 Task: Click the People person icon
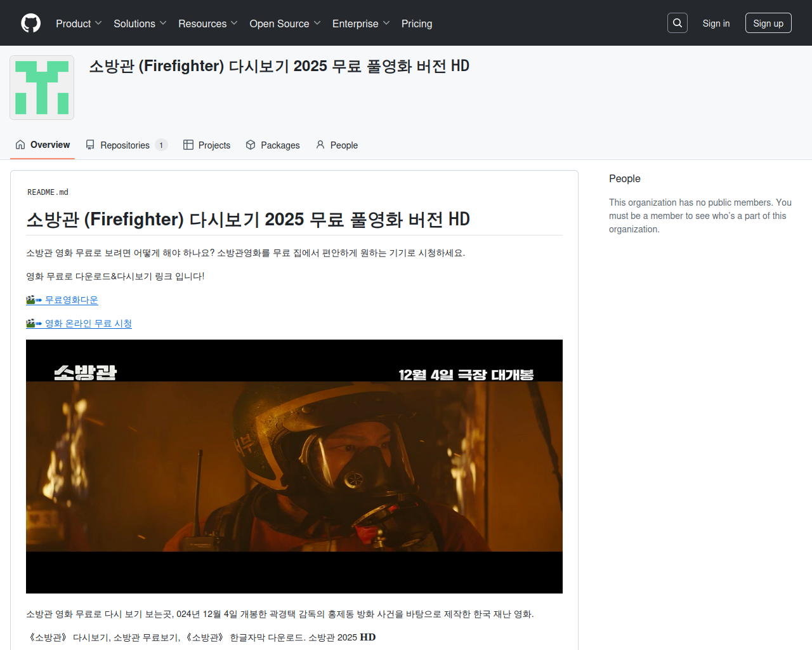pos(320,145)
